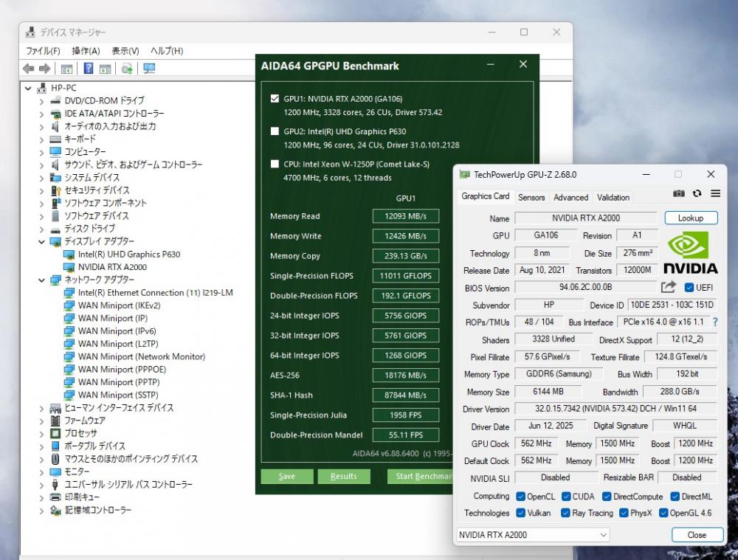Open the GPU selection dropdown in GPU-Z
This screenshot has width=738, height=560.
(533, 535)
